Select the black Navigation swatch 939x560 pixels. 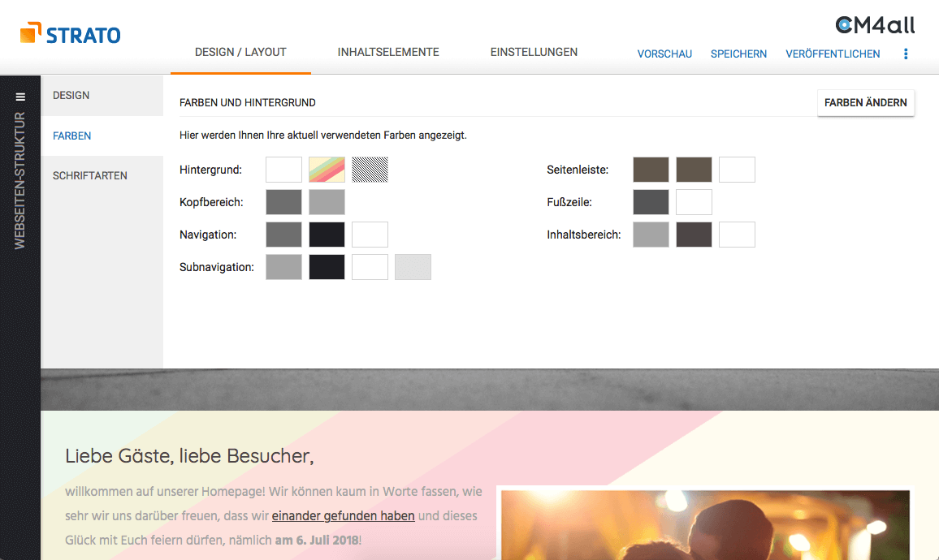(x=327, y=235)
